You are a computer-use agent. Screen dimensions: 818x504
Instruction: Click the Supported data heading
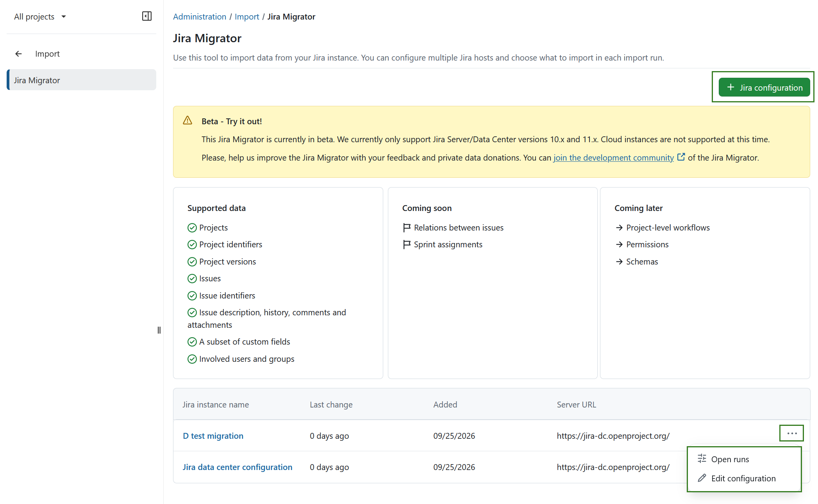(x=216, y=208)
